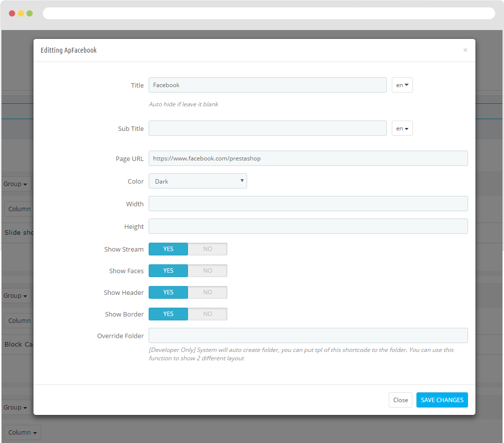Screen dimensions: 504x443
Task: Click the Auto hide if leave it blank hint
Action: [x=183, y=104]
